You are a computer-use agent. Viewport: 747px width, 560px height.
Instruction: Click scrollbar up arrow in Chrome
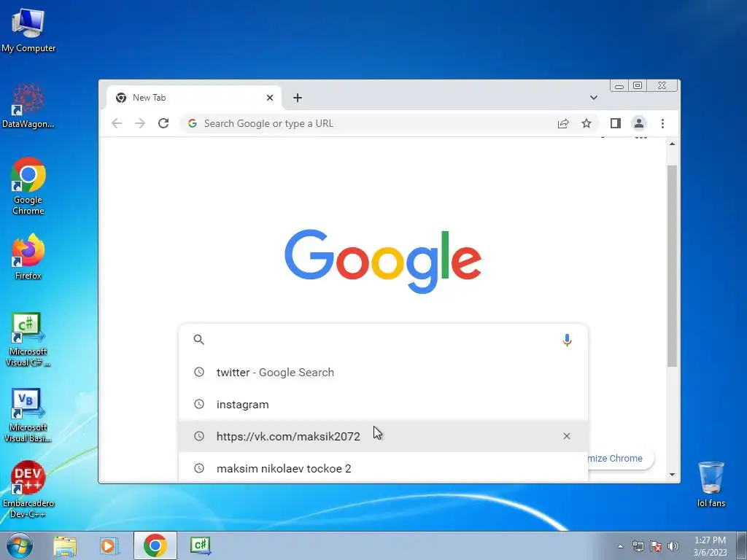(672, 144)
